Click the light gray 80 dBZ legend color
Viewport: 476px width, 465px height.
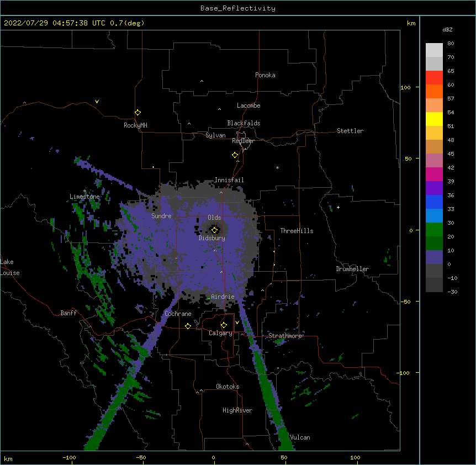tap(434, 50)
